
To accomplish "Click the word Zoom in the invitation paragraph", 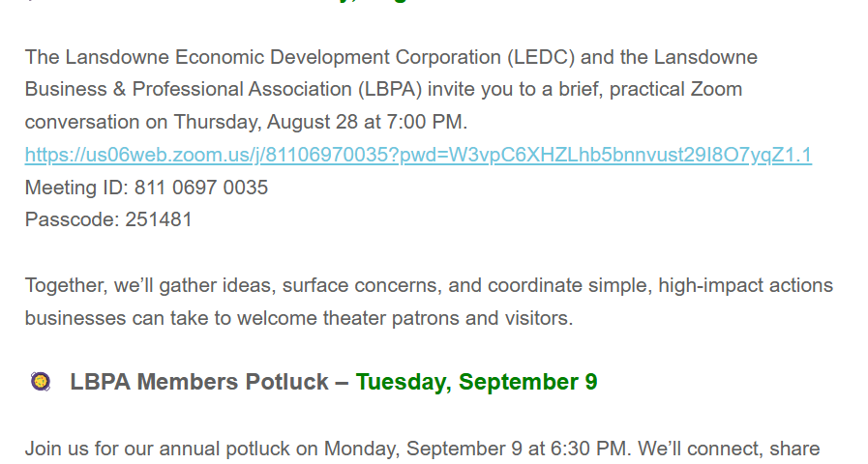I will 716,90.
